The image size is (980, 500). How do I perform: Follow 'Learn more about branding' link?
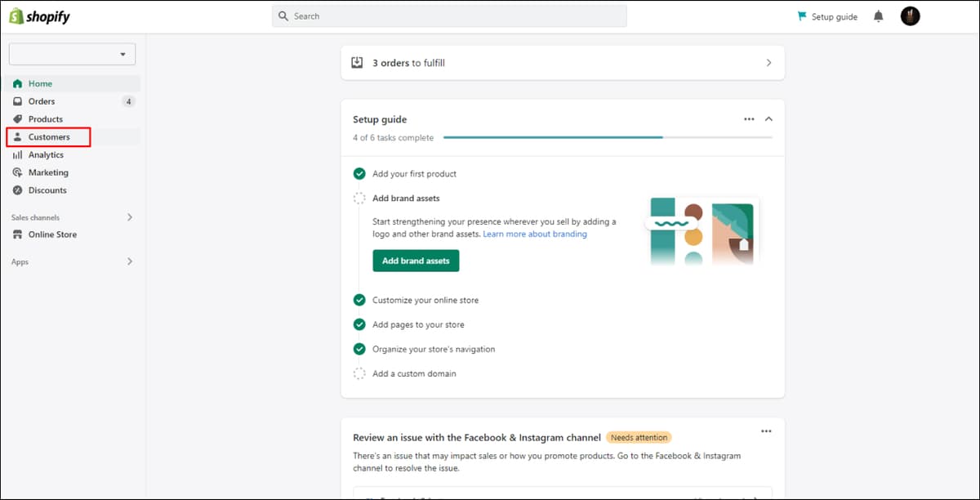(535, 234)
